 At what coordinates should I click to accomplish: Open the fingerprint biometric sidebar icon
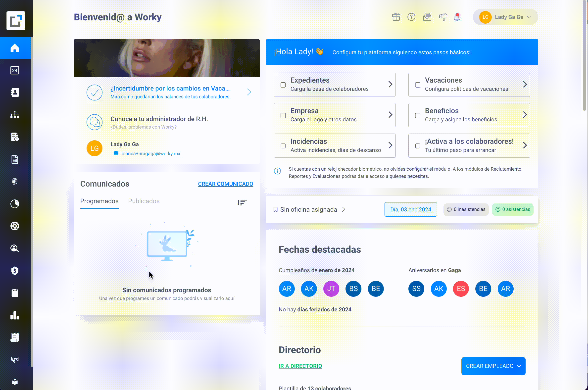click(15, 181)
